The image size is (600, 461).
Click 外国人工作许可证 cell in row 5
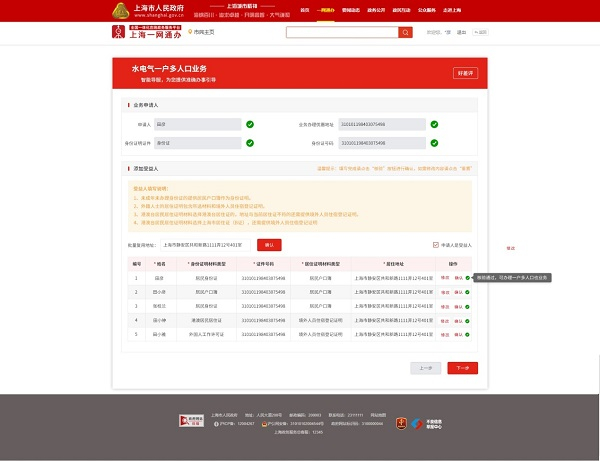(206, 334)
